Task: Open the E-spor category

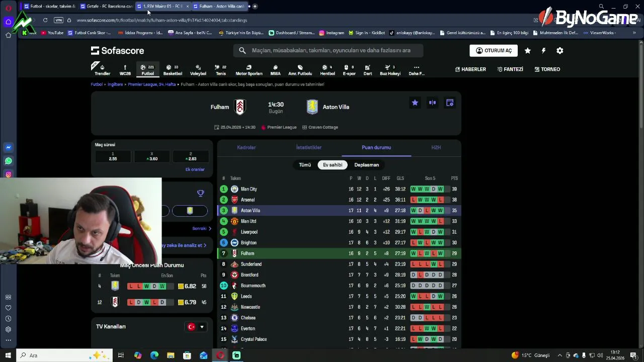Action: [349, 70]
